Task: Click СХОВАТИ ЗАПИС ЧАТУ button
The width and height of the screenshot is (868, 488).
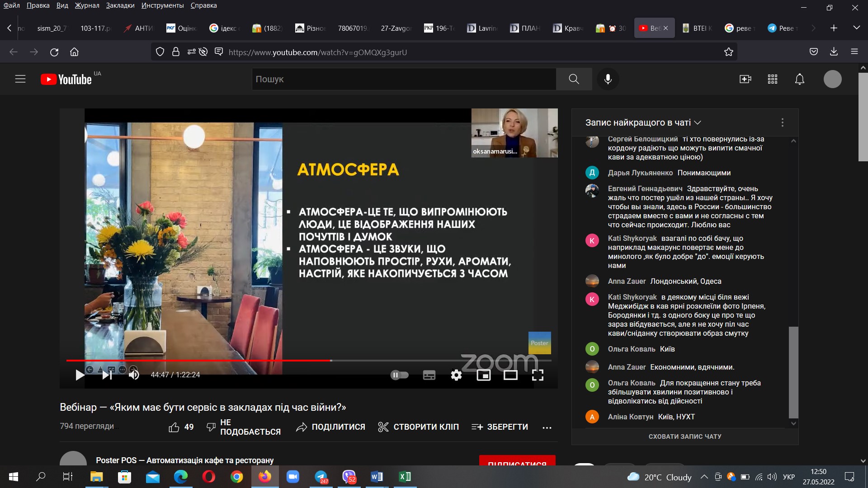Action: [685, 436]
